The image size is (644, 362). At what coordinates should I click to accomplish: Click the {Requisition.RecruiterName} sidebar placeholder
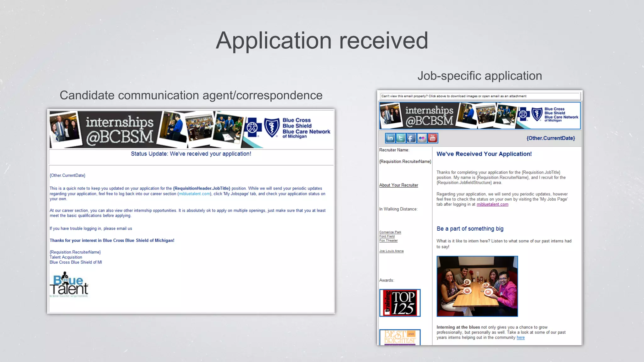pyautogui.click(x=405, y=162)
